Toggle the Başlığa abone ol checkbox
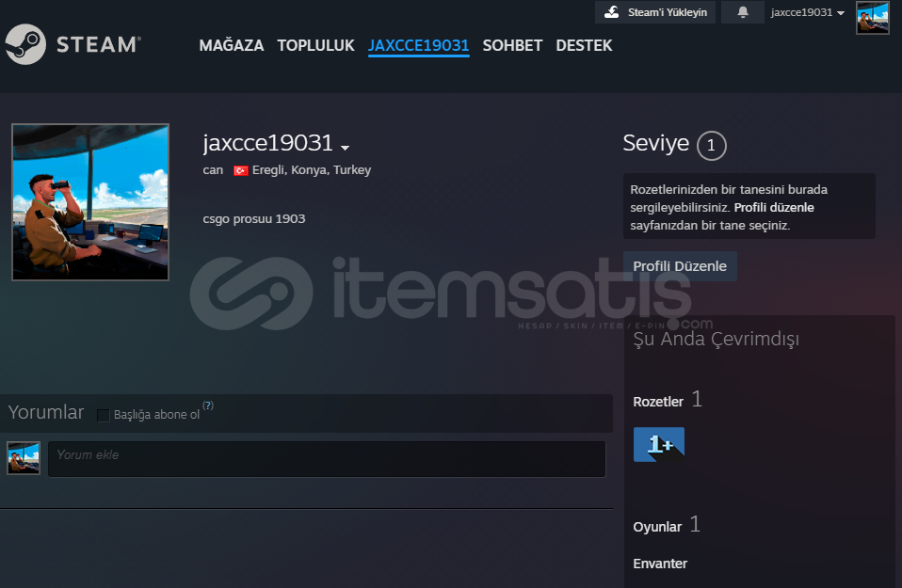Screen dimensions: 902x588 (x=104, y=415)
